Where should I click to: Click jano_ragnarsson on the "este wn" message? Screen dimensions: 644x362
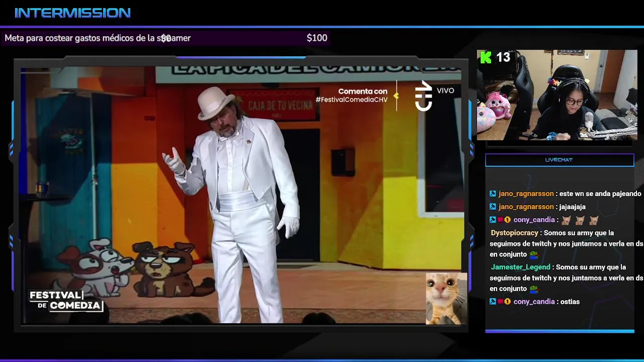pyautogui.click(x=526, y=194)
